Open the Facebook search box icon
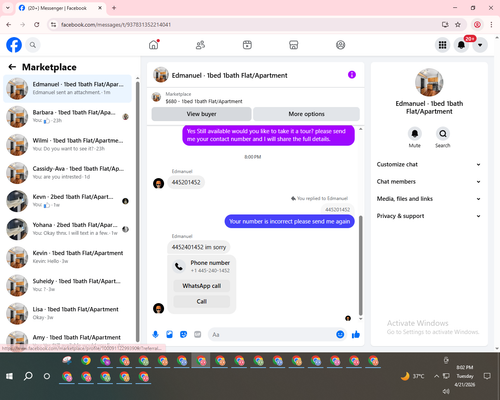This screenshot has width=500, height=400. pyautogui.click(x=33, y=45)
